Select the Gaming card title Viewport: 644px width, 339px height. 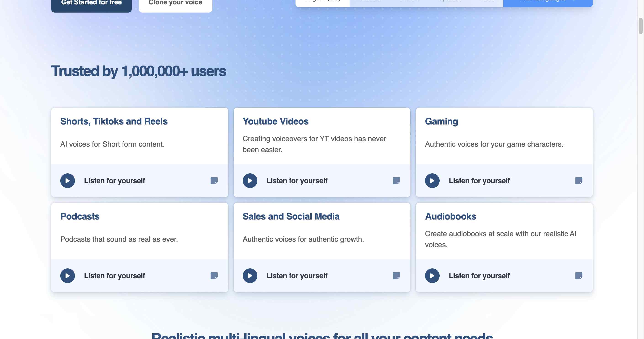[x=441, y=122]
